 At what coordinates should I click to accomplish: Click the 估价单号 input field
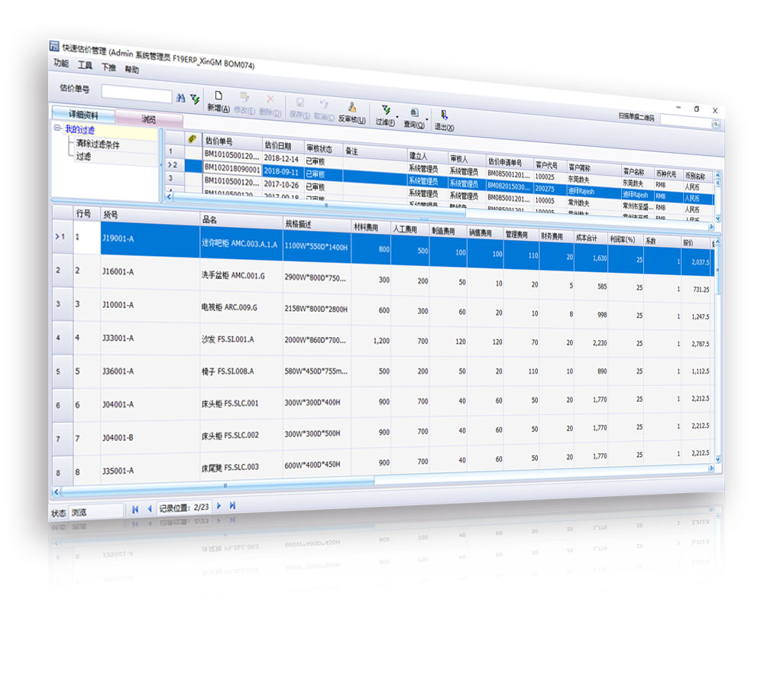coord(137,95)
